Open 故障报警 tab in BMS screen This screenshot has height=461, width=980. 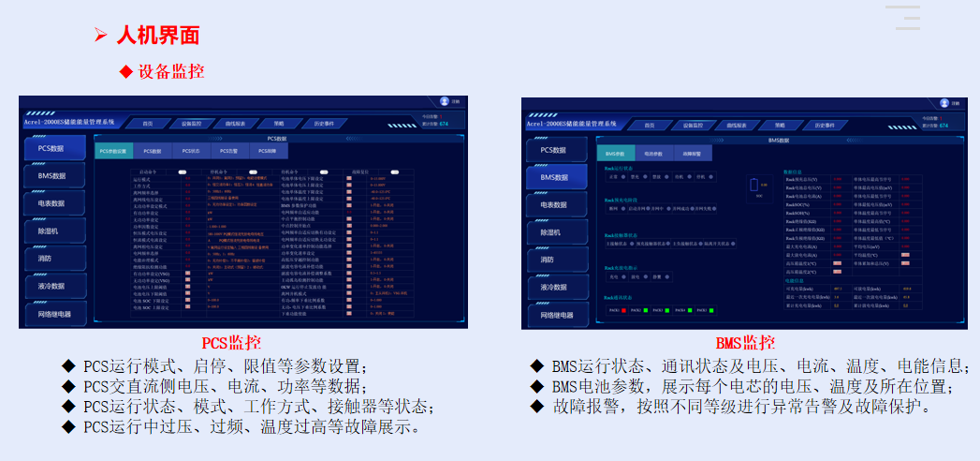click(x=692, y=153)
